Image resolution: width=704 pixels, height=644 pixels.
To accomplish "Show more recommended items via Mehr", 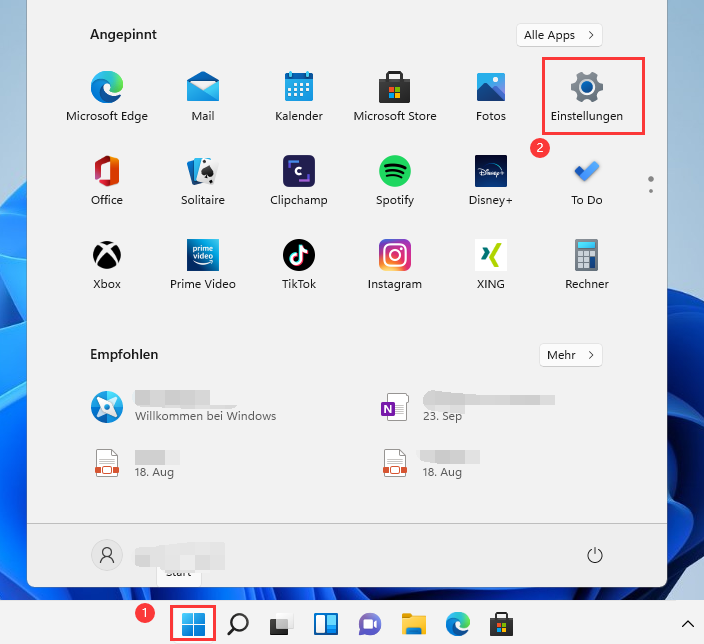I will pyautogui.click(x=571, y=355).
